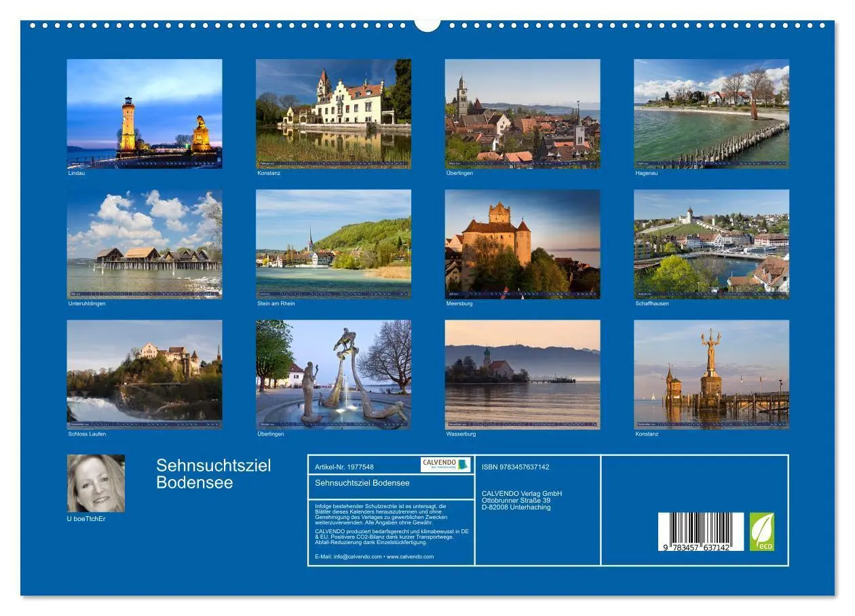Click the "Wasserburg" caption

click(x=461, y=434)
